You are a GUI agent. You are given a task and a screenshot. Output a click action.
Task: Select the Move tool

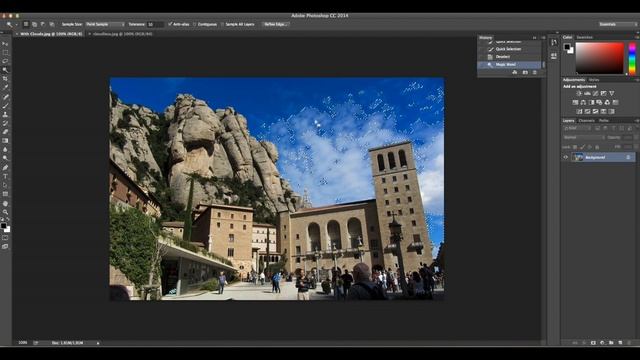click(5, 44)
